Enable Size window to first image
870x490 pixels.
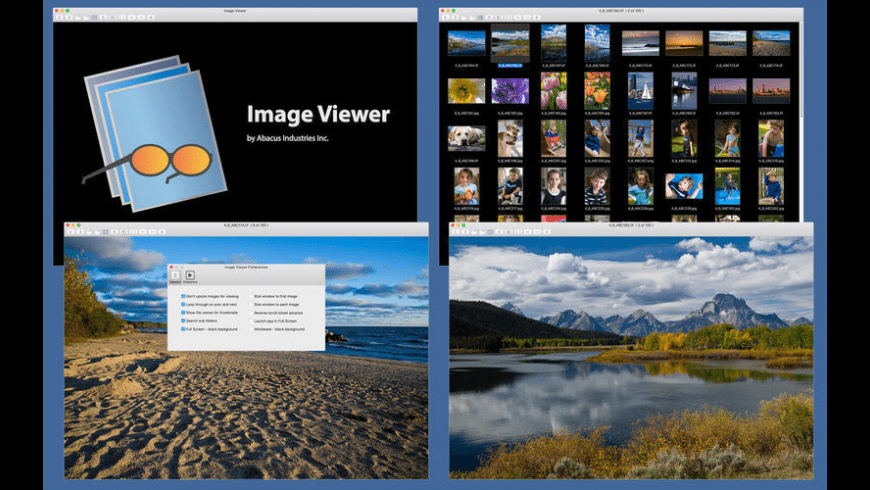[251, 296]
